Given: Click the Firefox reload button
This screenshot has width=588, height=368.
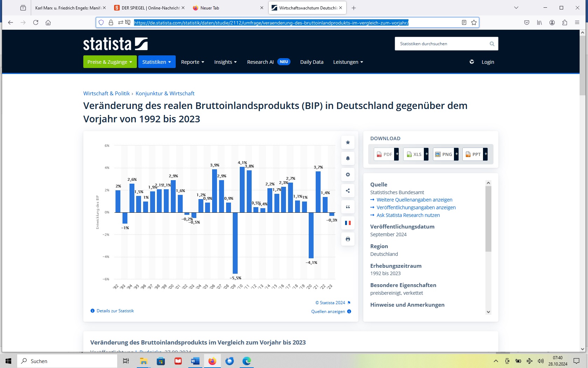Looking at the screenshot, I should [36, 22].
